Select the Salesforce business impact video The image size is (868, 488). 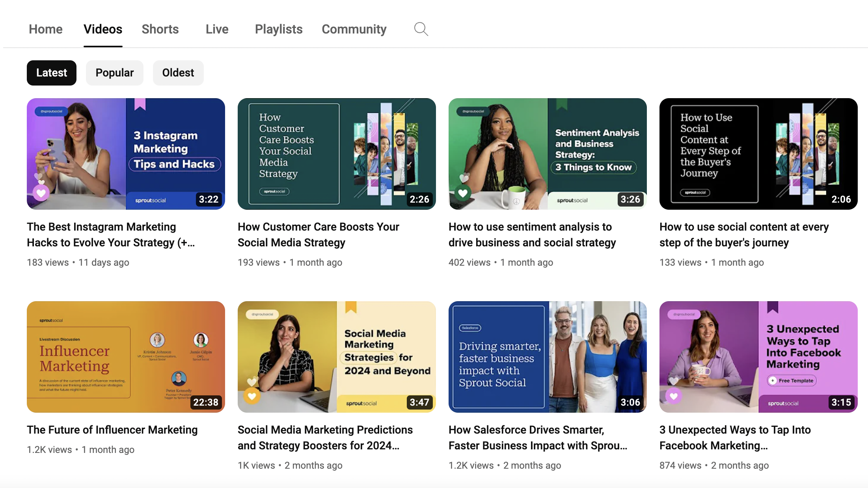[x=547, y=356]
